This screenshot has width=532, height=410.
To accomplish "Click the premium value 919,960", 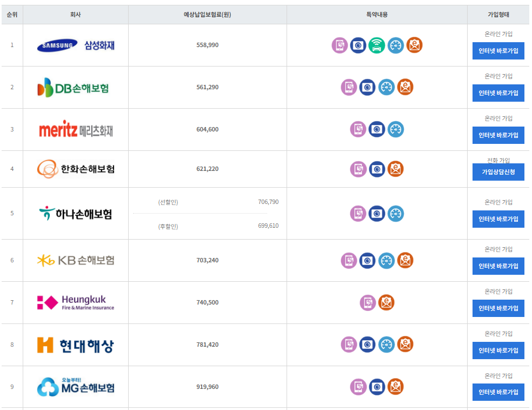I will 207,387.
